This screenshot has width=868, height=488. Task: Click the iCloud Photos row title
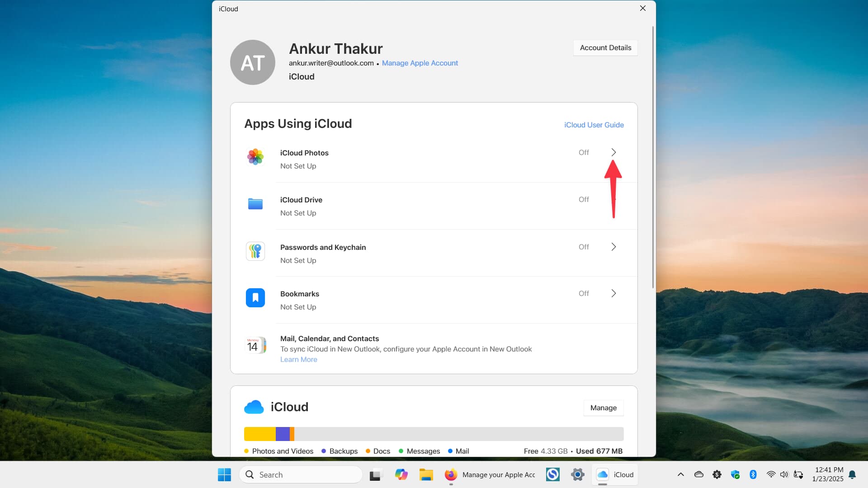click(304, 153)
